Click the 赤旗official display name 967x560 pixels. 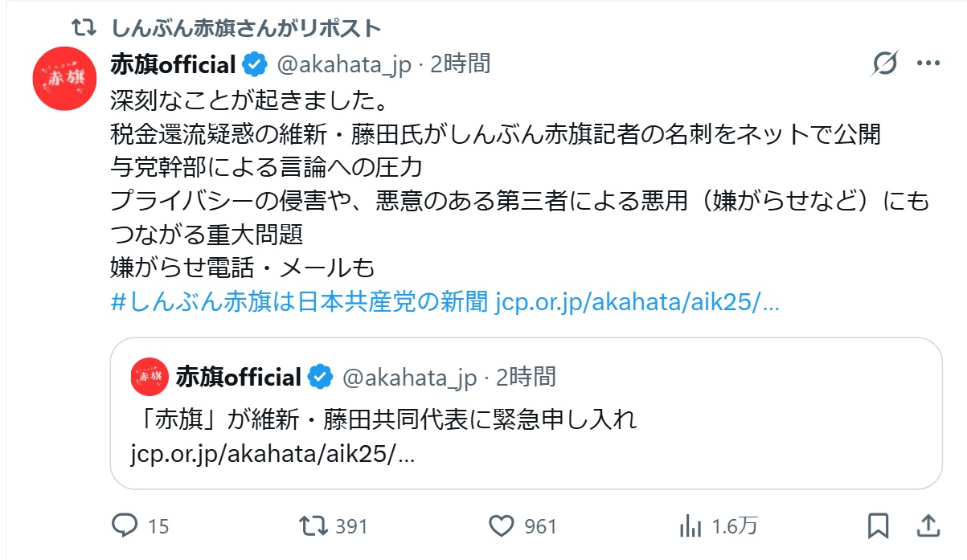[x=173, y=67]
